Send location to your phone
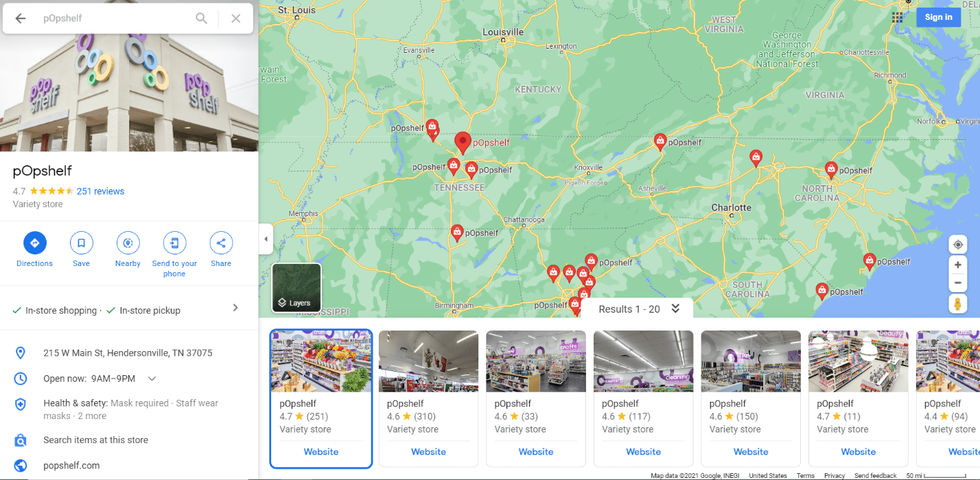This screenshot has height=480, width=980. (174, 243)
